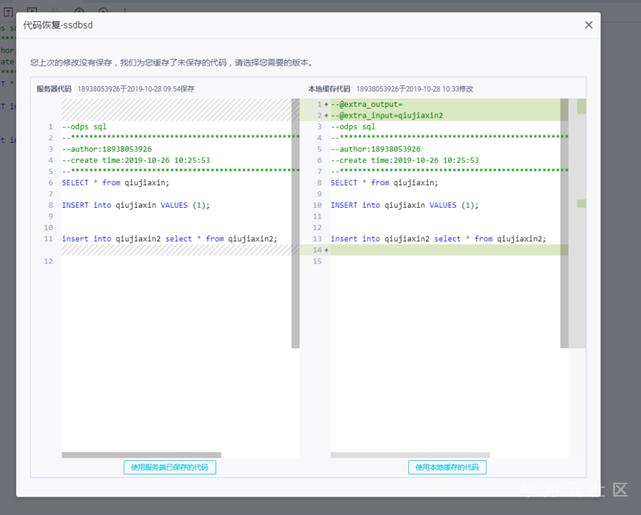This screenshot has width=641, height=515.
Task: Click the 本地缓存代码 header label
Action: pos(329,89)
